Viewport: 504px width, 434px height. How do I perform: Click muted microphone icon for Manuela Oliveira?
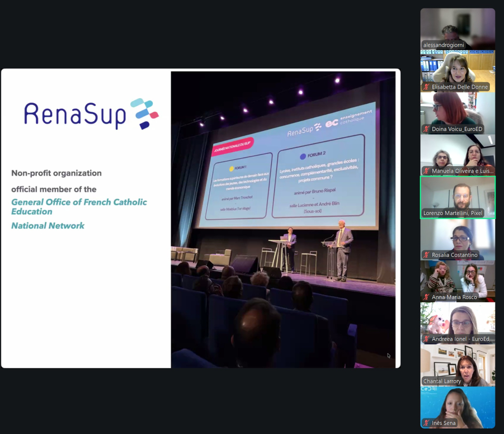426,171
